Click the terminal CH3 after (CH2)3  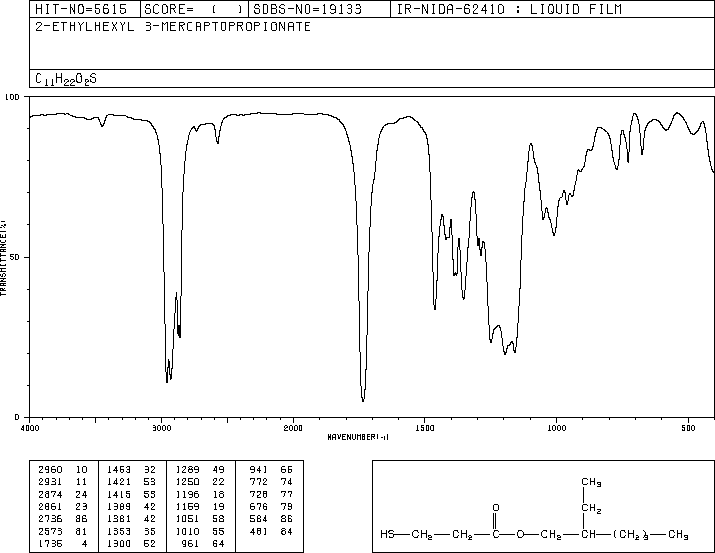(x=678, y=534)
